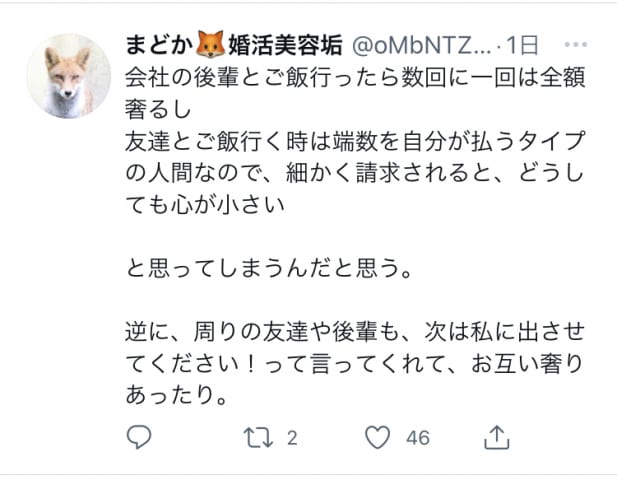Open the share arrow icon
Image resolution: width=617 pixels, height=480 pixels.
click(497, 437)
